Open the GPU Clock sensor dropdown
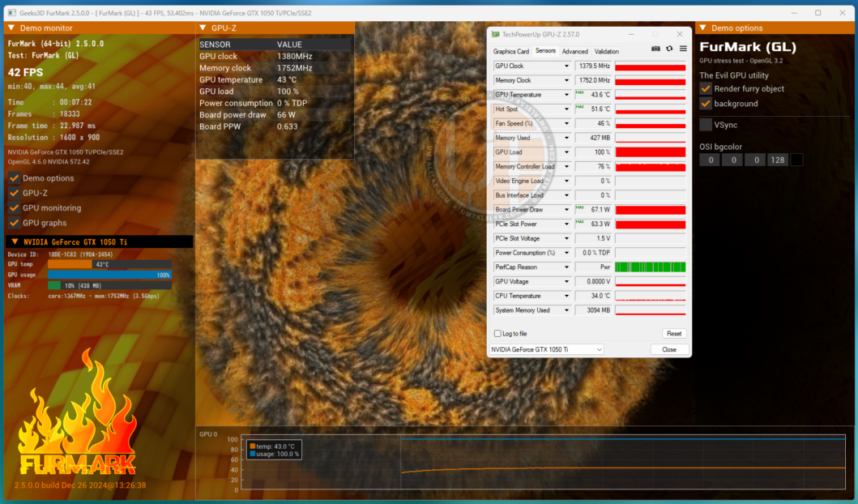858x504 pixels. point(566,66)
